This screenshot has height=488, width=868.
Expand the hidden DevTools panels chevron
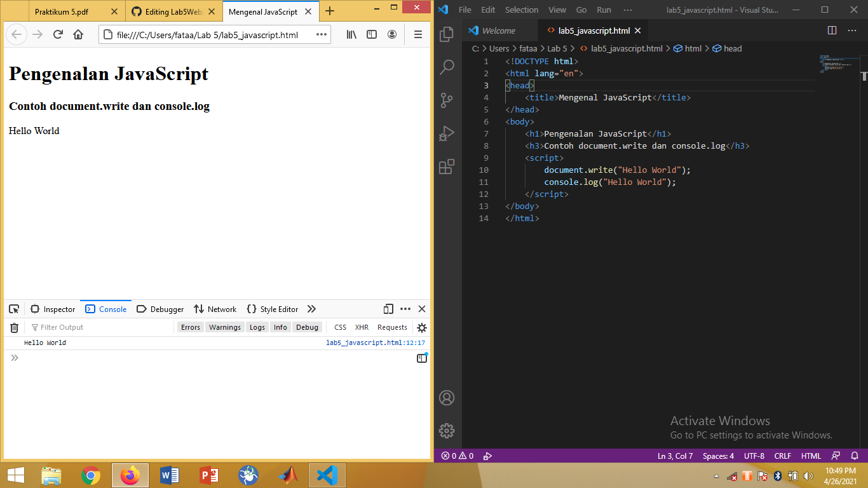click(x=311, y=309)
